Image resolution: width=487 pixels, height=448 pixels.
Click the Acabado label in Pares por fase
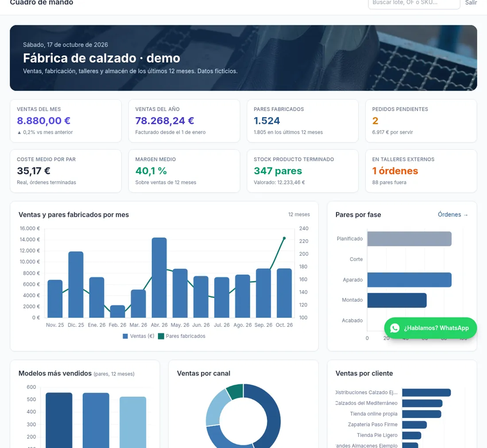352,321
